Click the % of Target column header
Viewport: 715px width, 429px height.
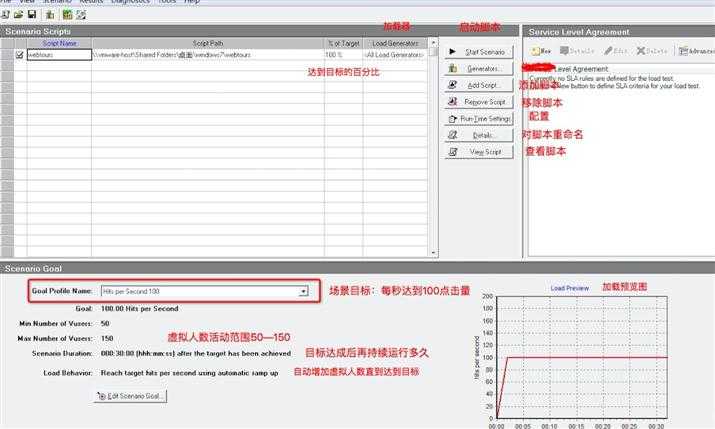click(x=344, y=43)
